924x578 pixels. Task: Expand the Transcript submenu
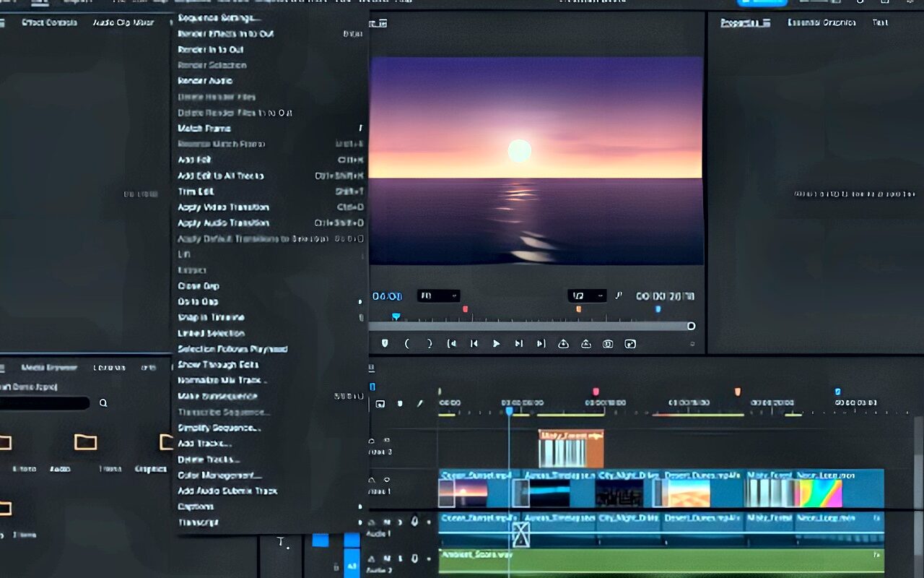click(271, 522)
